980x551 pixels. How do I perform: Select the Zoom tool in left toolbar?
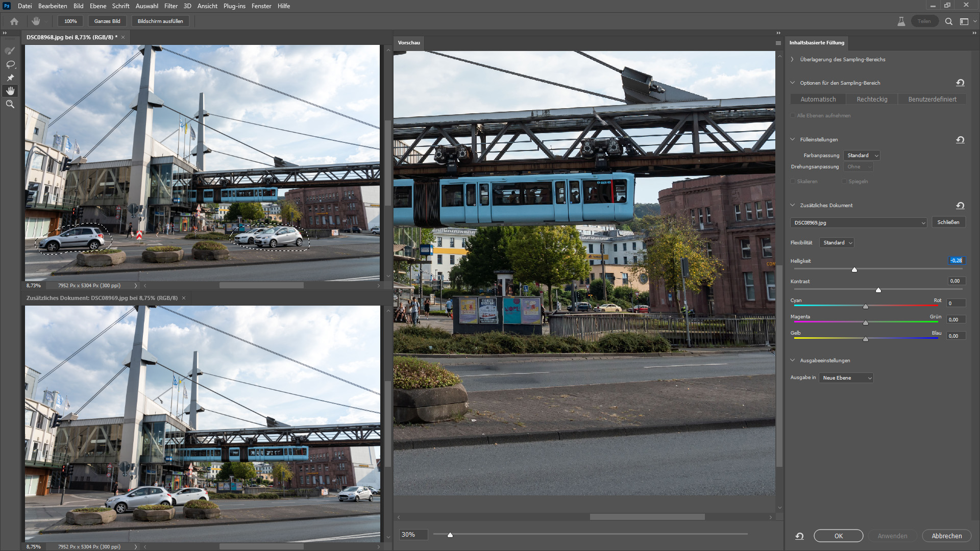[10, 104]
